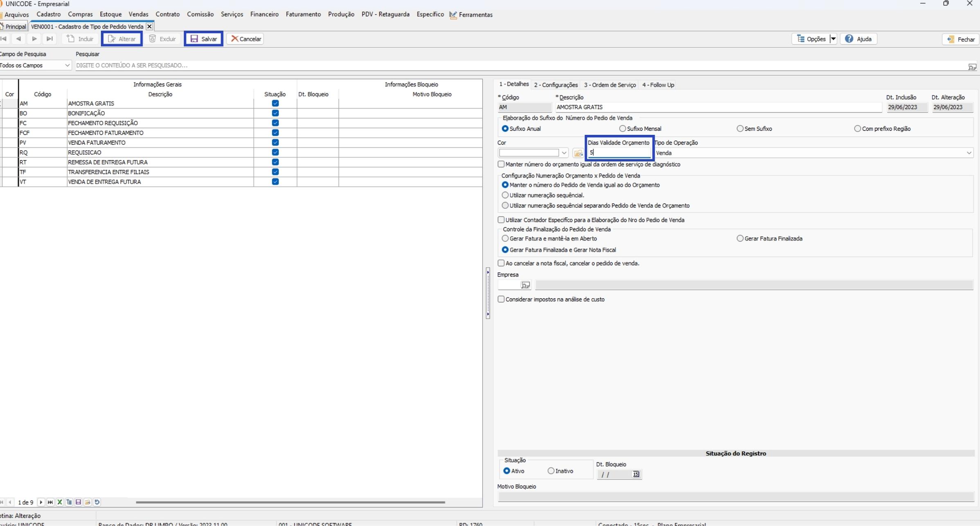Open the Tipo de Operação dropdown
This screenshot has width=980, height=526.
click(969, 153)
